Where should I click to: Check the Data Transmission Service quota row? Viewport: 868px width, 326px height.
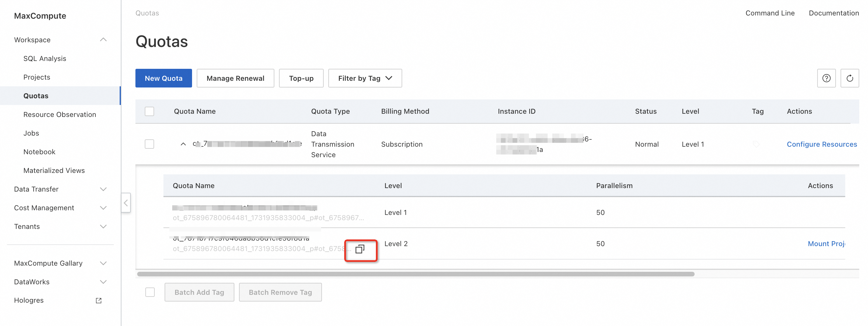(149, 144)
